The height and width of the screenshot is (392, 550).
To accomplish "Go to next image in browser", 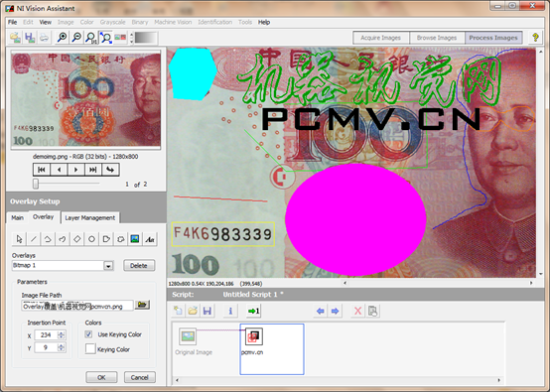I will [75, 170].
